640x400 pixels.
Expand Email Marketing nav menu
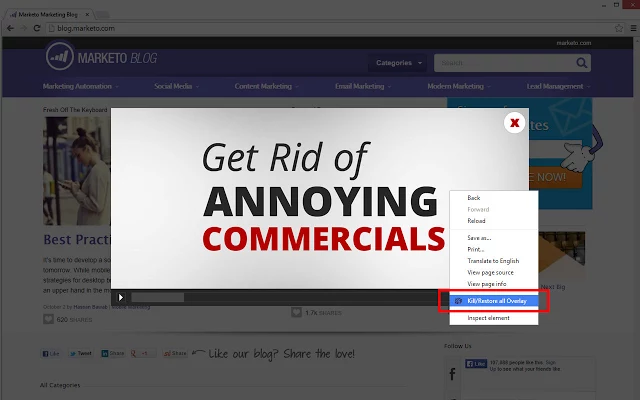(x=363, y=86)
